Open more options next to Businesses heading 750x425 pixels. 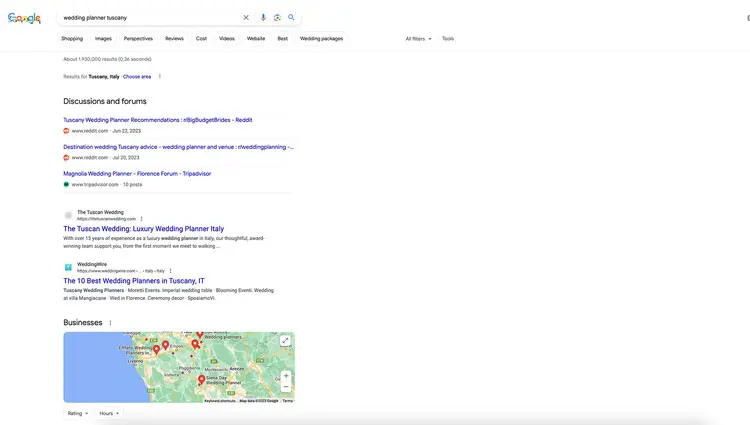(x=110, y=323)
